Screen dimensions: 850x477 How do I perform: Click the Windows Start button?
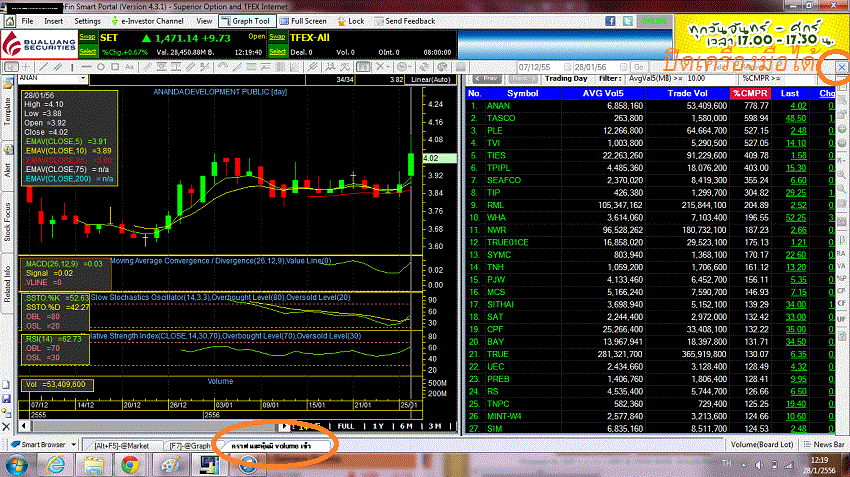click(x=17, y=465)
